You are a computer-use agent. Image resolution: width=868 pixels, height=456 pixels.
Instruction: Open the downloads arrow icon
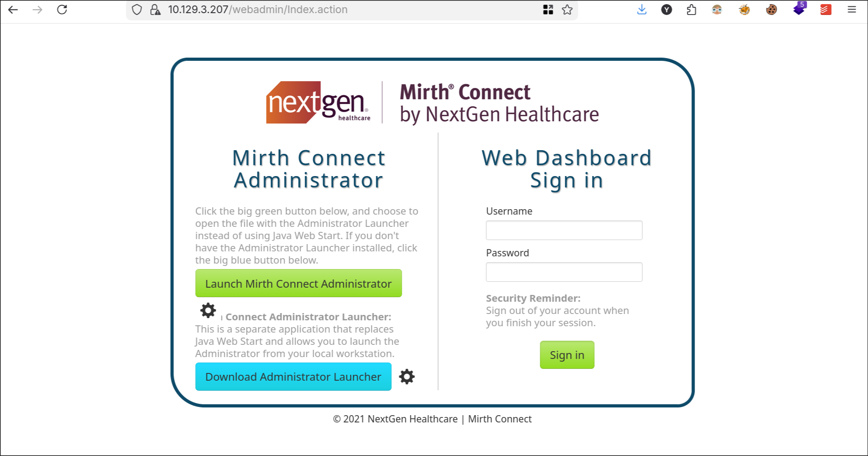tap(641, 10)
